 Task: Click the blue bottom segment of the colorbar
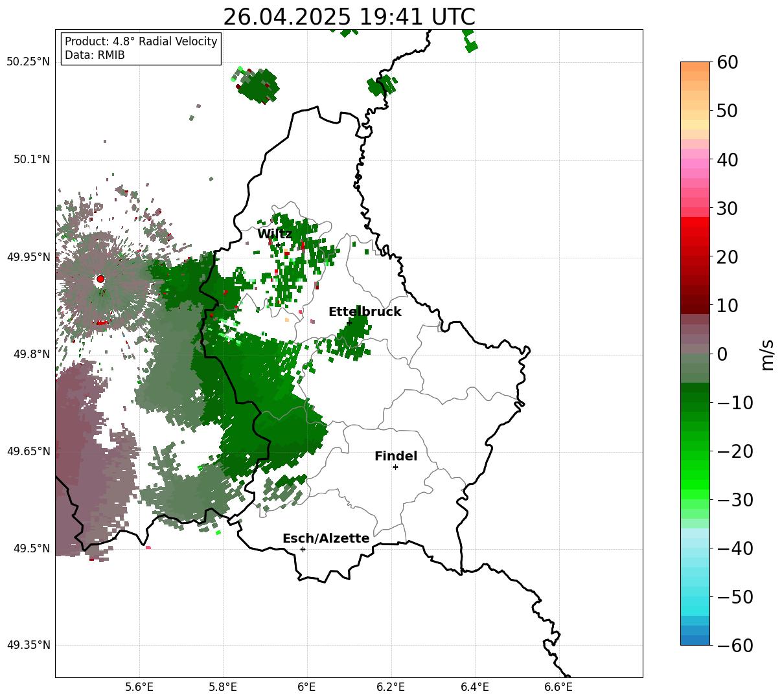coord(695,640)
